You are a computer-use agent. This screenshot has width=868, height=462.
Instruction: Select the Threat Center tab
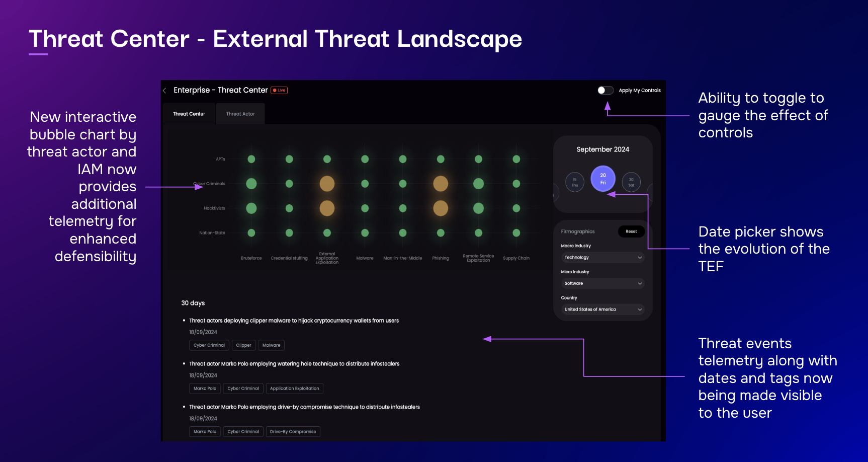point(189,113)
